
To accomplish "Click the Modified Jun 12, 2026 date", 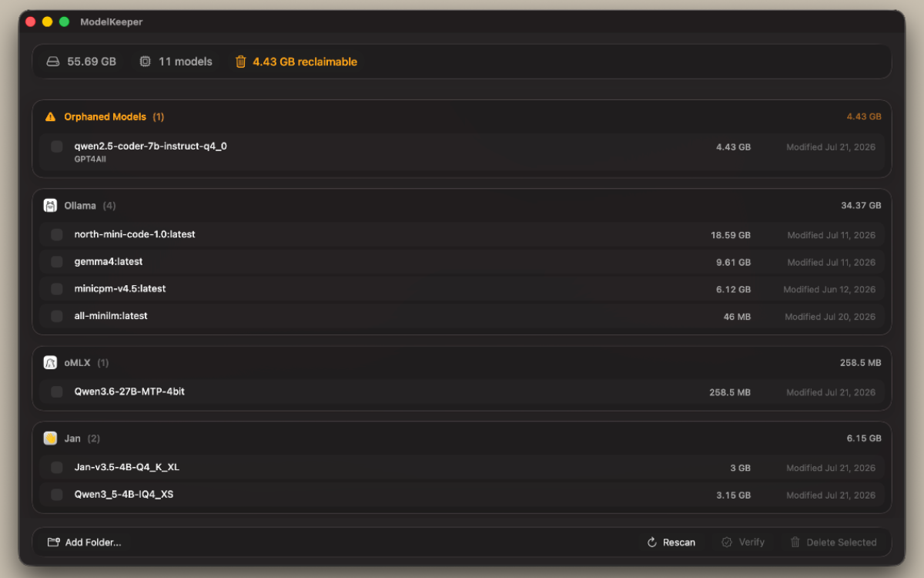I will click(x=829, y=290).
